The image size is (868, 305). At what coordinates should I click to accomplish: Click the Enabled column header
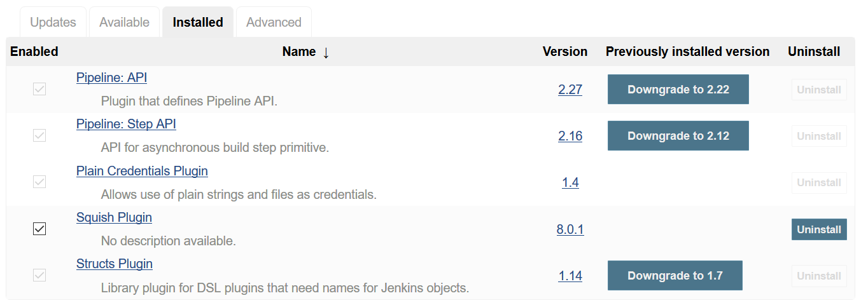pyautogui.click(x=34, y=51)
